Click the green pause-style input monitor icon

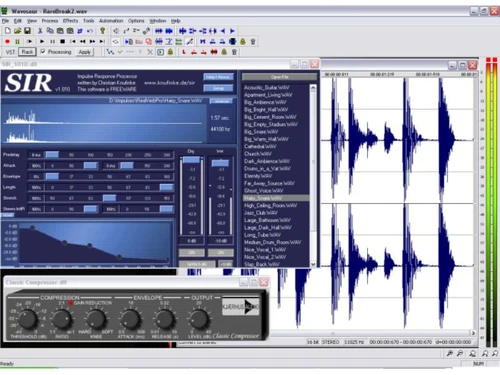[x=17, y=42]
